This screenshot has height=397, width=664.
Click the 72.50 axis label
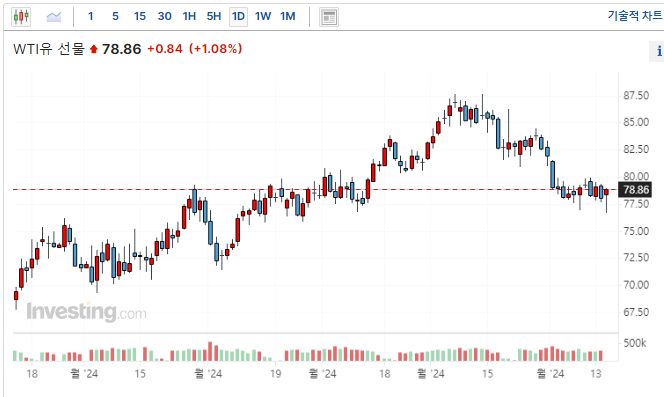click(636, 258)
